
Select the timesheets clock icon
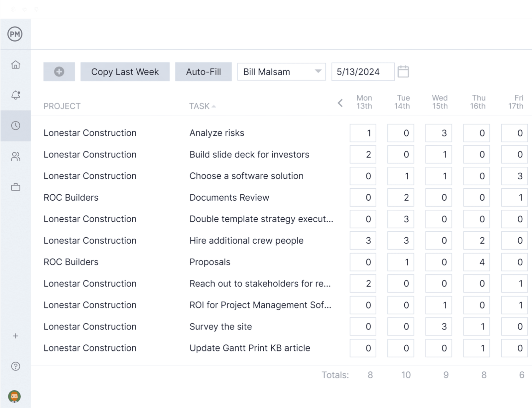click(x=15, y=126)
